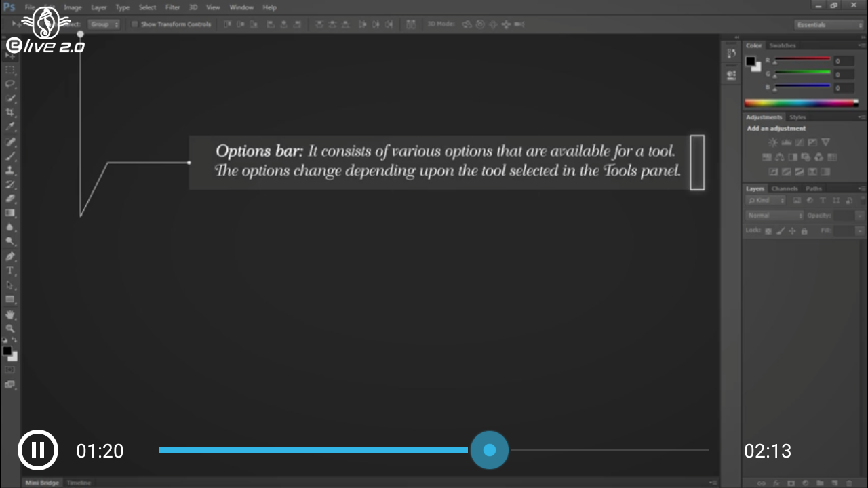Select the Blur tool
Viewport: 868px width, 488px height.
[x=10, y=227]
